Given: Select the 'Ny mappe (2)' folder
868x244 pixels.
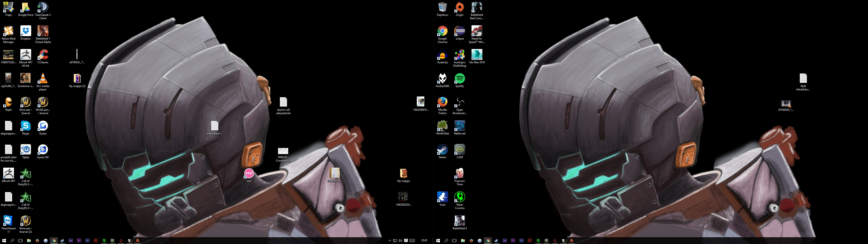Looking at the screenshot, I should 77,80.
